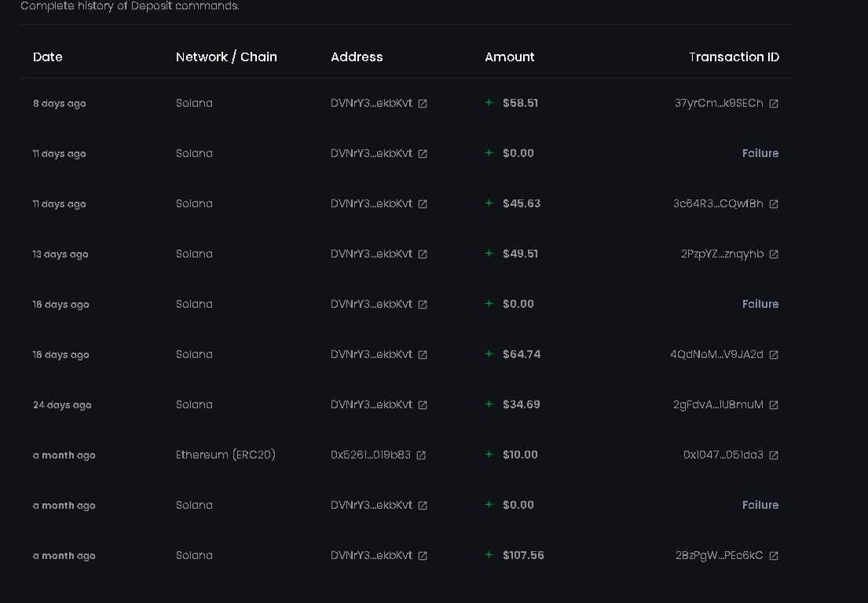Open transaction 2BzPgW...PEc6kC

719,555
